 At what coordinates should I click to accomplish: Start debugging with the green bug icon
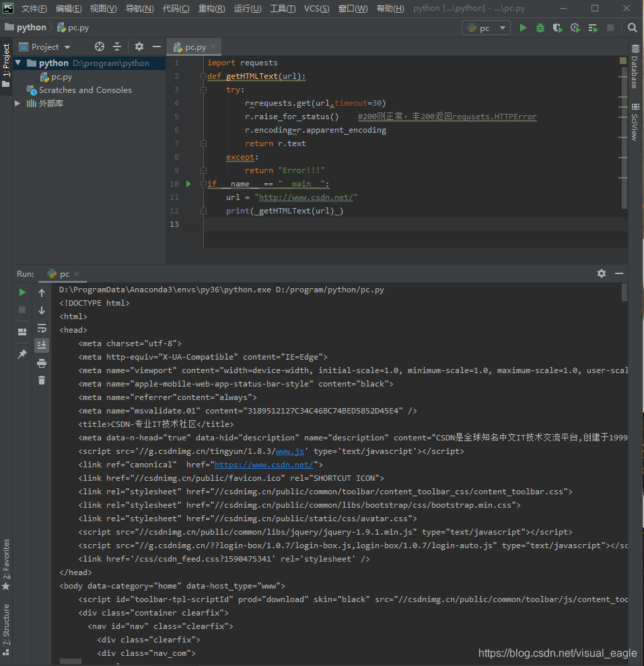[540, 28]
